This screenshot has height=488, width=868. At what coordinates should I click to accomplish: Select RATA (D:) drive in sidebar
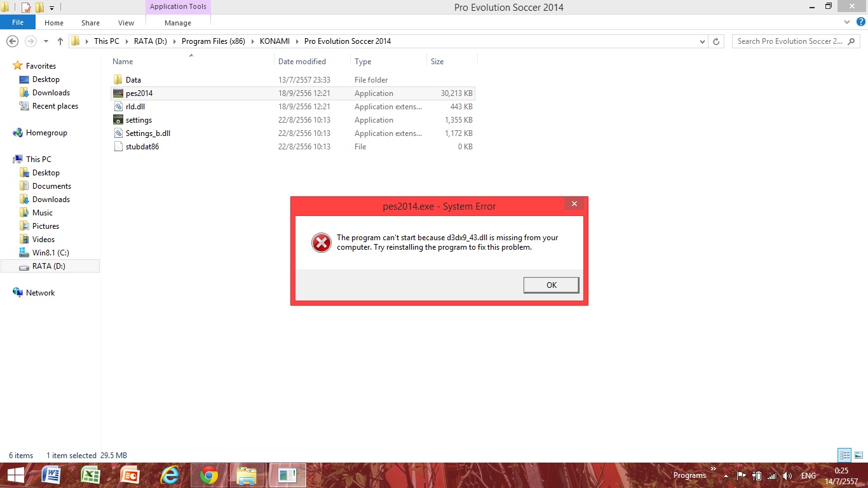click(x=50, y=266)
